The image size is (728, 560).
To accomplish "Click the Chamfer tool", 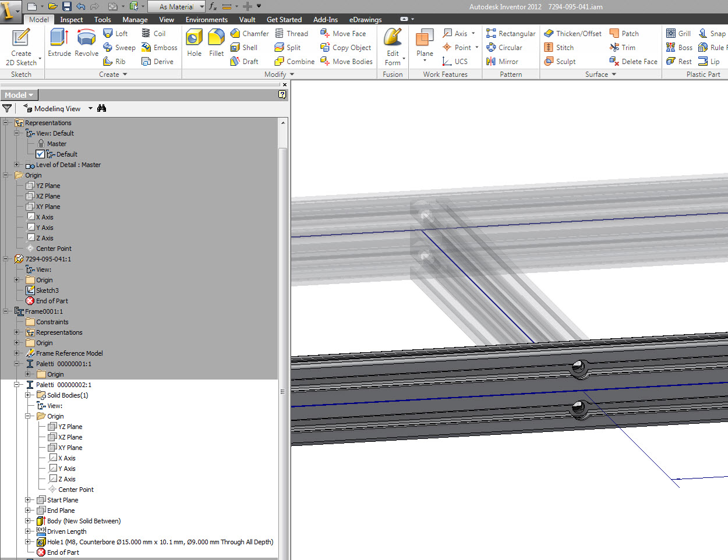I will tap(249, 33).
